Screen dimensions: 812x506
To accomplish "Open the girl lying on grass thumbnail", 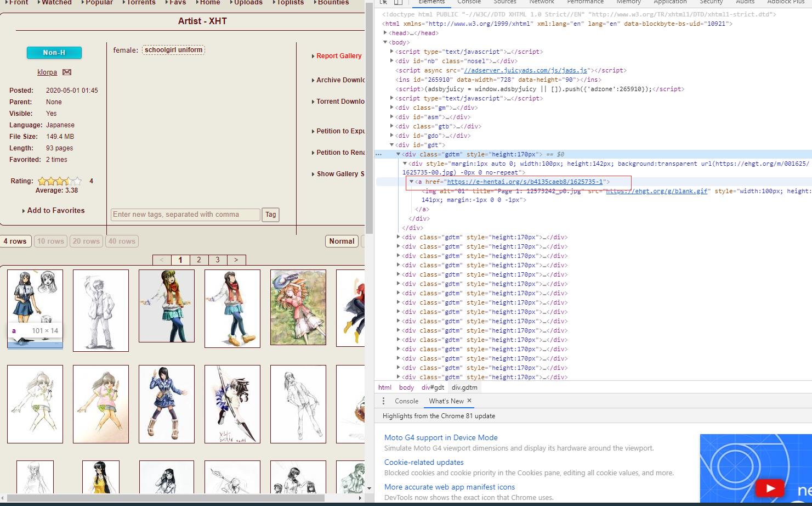I will click(x=298, y=307).
